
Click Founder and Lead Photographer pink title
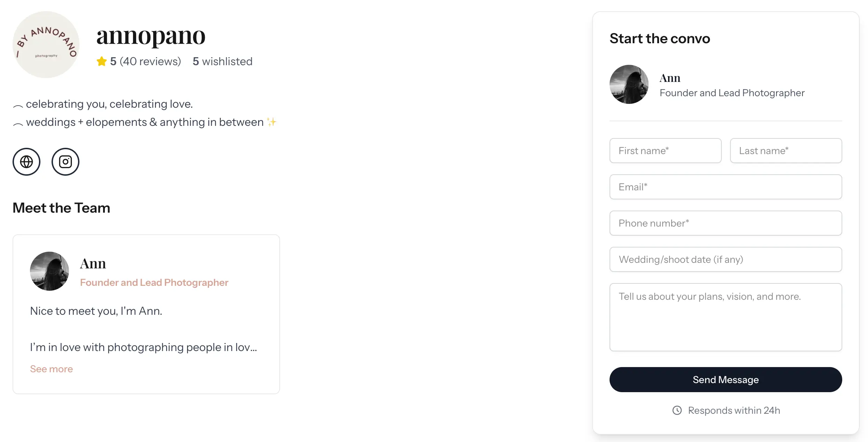[154, 282]
